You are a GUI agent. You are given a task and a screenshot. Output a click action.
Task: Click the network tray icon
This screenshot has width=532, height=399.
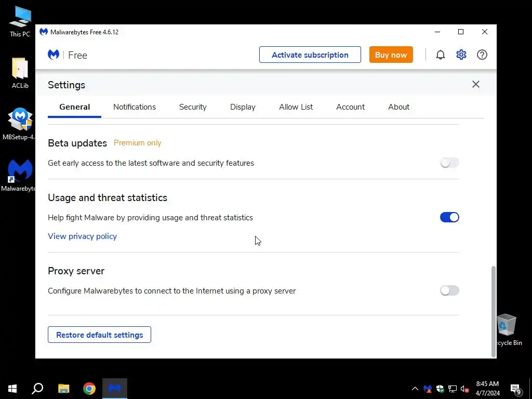point(453,389)
